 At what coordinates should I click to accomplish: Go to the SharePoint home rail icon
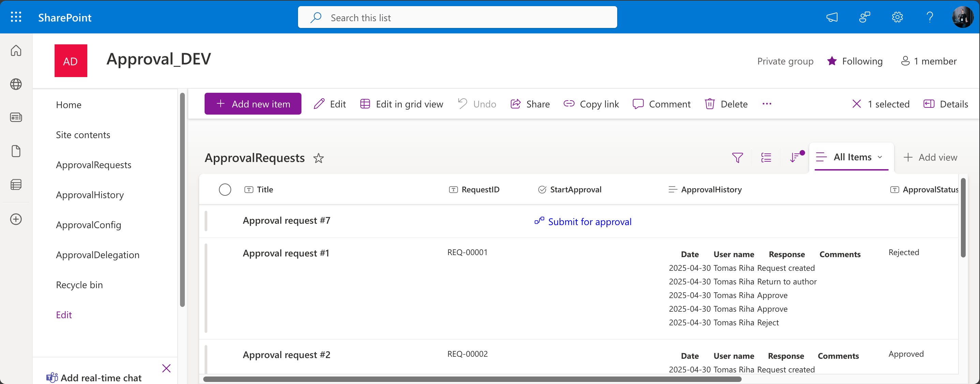[x=16, y=50]
